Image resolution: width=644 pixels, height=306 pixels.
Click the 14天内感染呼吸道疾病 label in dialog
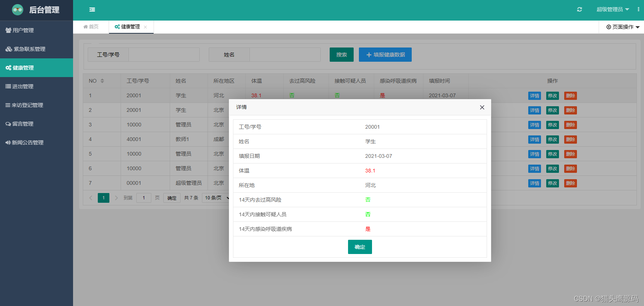(265, 229)
